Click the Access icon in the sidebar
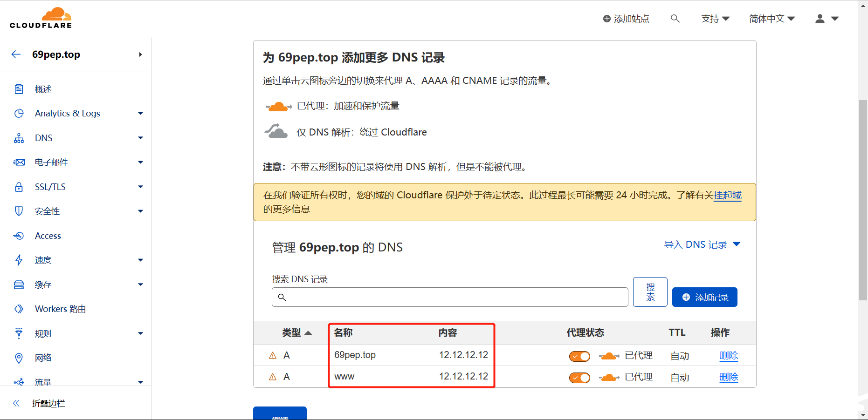 pyautogui.click(x=19, y=236)
